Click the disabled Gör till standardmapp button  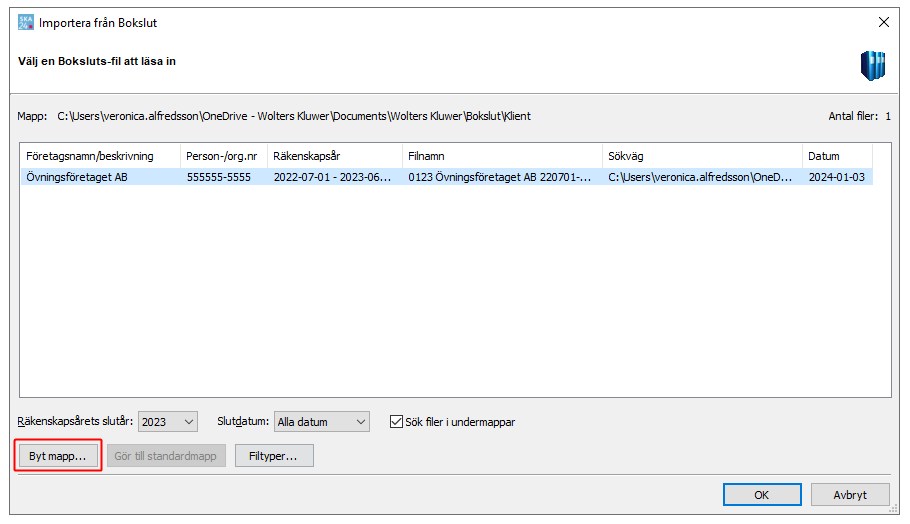[166, 456]
